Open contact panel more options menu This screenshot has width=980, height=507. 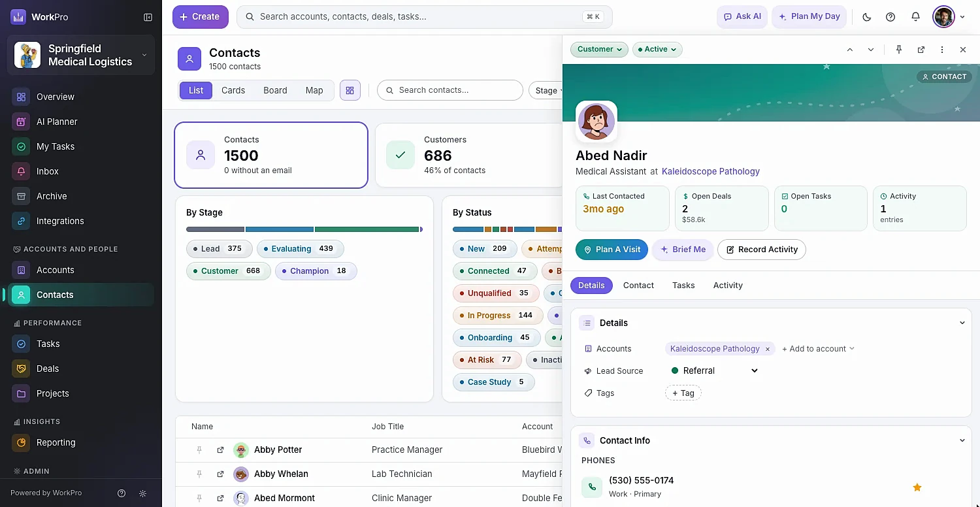pyautogui.click(x=942, y=50)
